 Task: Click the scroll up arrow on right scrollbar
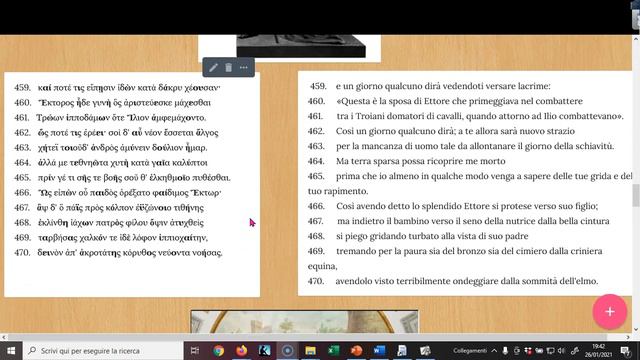click(636, 38)
